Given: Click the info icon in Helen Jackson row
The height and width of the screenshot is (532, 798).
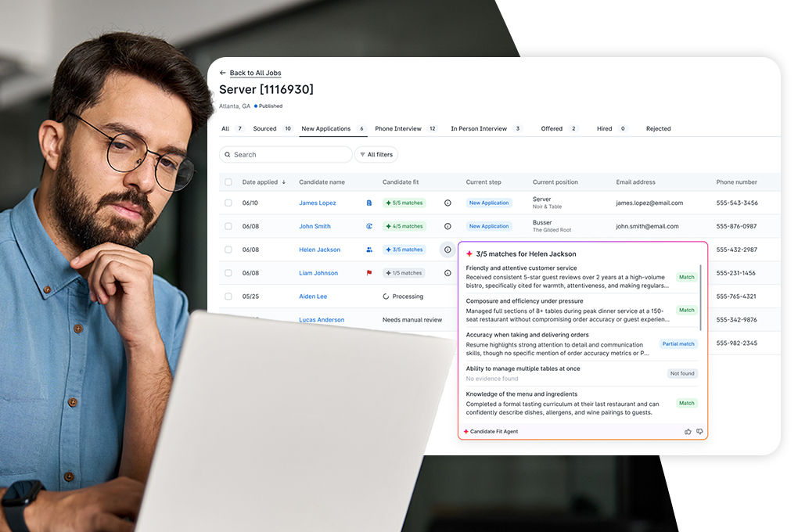Looking at the screenshot, I should (x=448, y=250).
